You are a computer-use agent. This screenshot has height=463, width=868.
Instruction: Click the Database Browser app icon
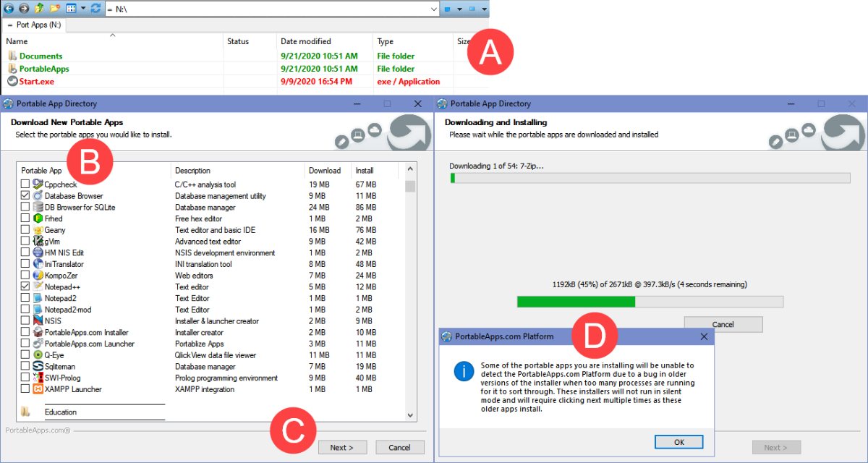pyautogui.click(x=38, y=196)
